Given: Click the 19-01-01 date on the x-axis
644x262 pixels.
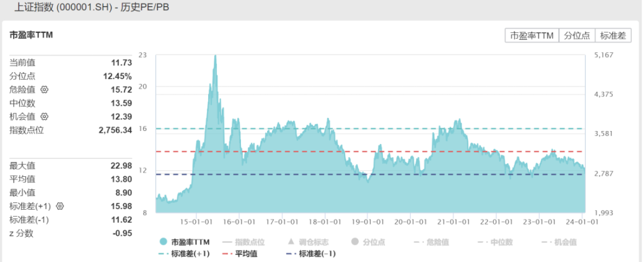Looking at the screenshot, I should point(367,221).
